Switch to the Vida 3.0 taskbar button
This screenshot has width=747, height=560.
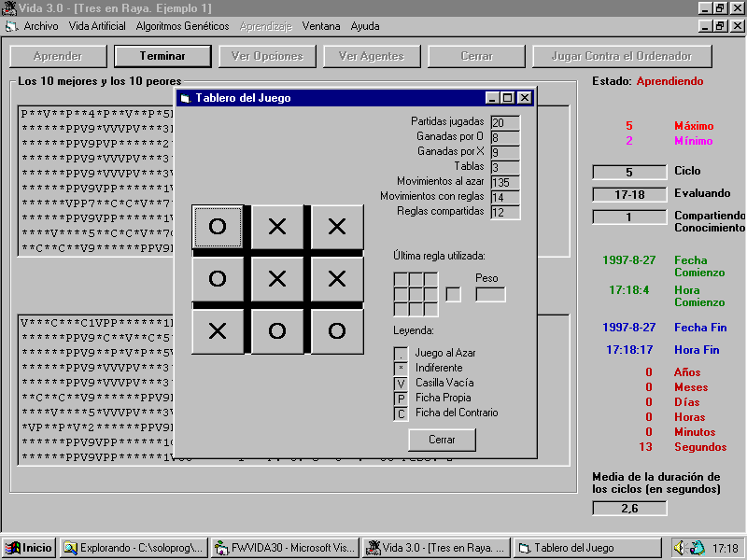click(436, 548)
